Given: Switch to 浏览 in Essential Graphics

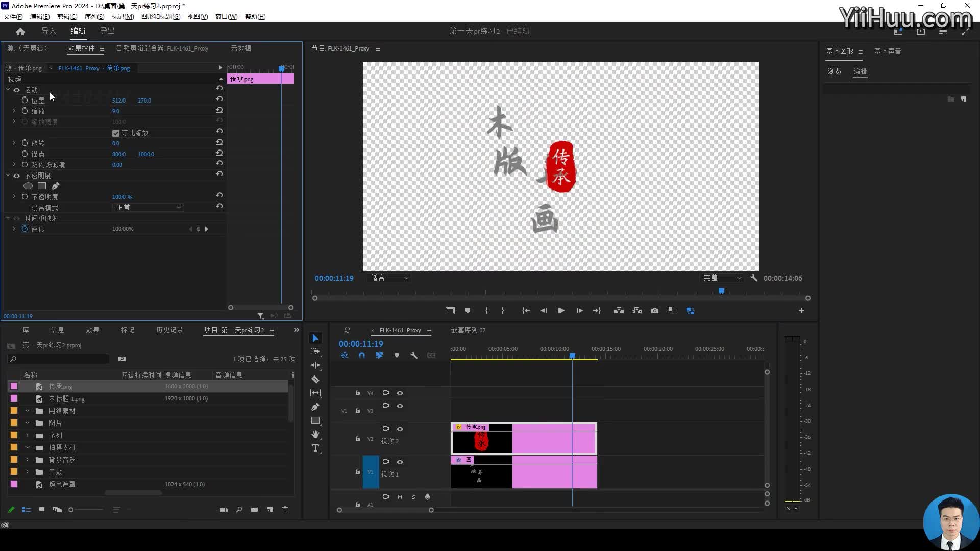Looking at the screenshot, I should tap(835, 71).
